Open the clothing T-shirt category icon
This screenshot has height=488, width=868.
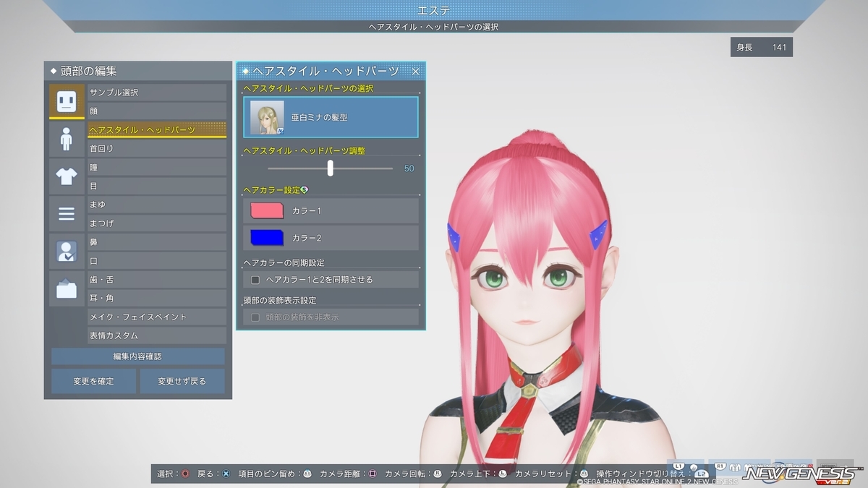[x=67, y=176]
